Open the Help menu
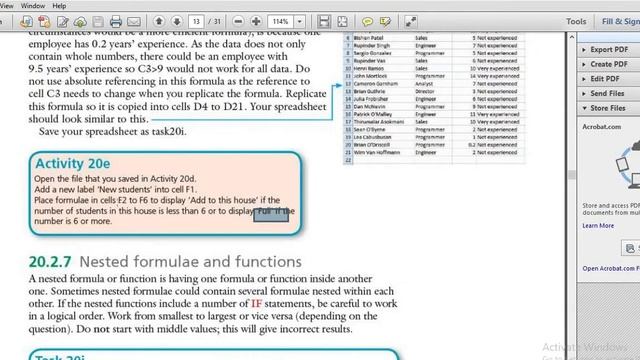The height and width of the screenshot is (360, 640). click(x=59, y=6)
